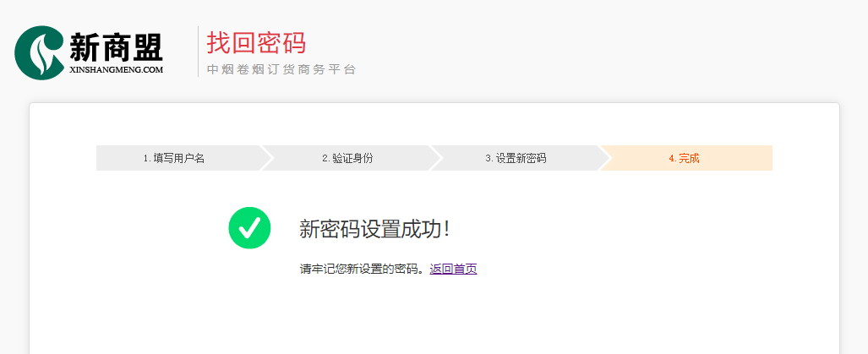Screen dimensions: 868x354
Task: Click the arrow between steps 3 and 4
Action: 604,158
